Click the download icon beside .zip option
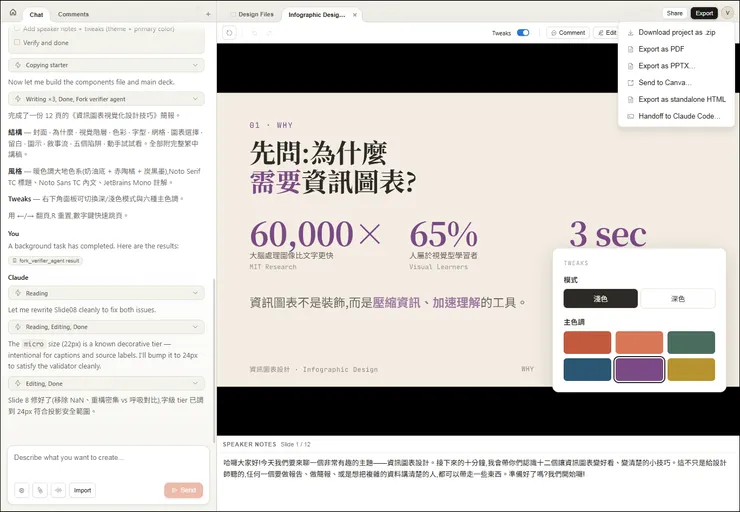 (x=631, y=33)
